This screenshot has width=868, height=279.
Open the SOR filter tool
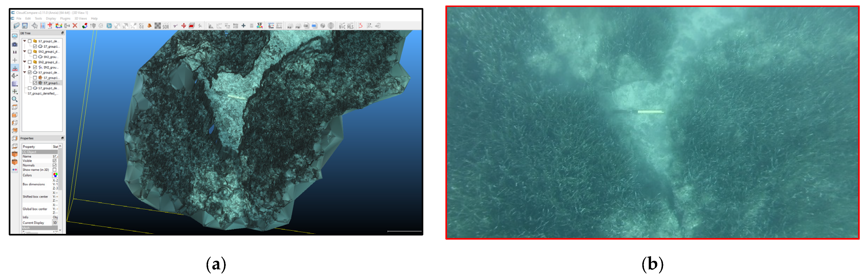[x=166, y=26]
